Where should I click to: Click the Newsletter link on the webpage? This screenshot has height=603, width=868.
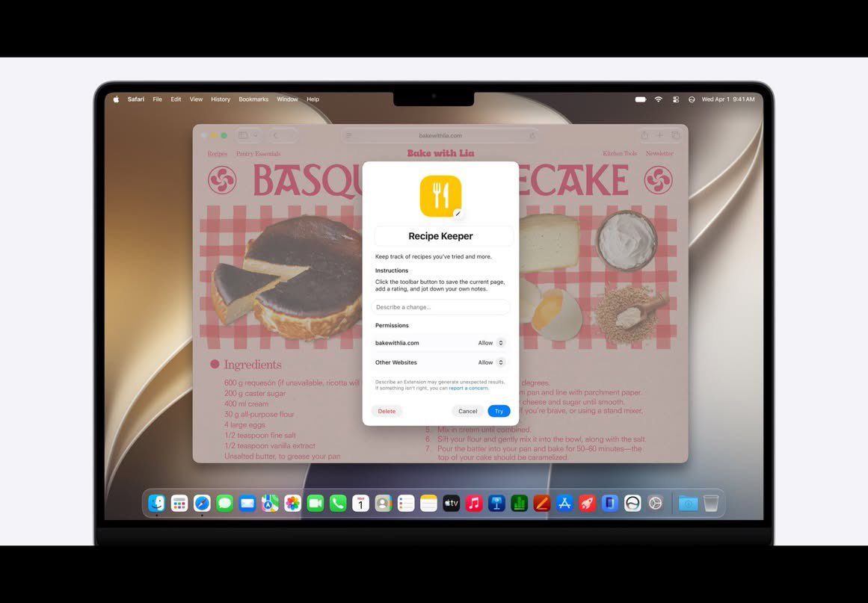point(659,153)
